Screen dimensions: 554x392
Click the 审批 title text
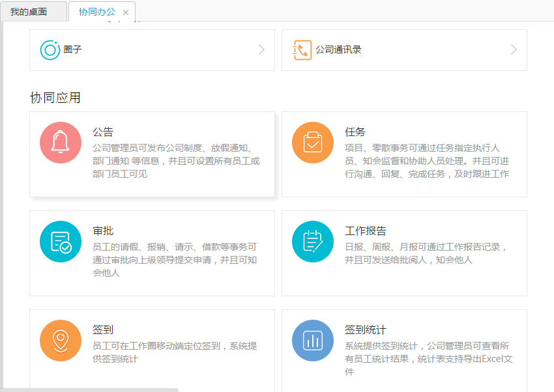coord(103,231)
